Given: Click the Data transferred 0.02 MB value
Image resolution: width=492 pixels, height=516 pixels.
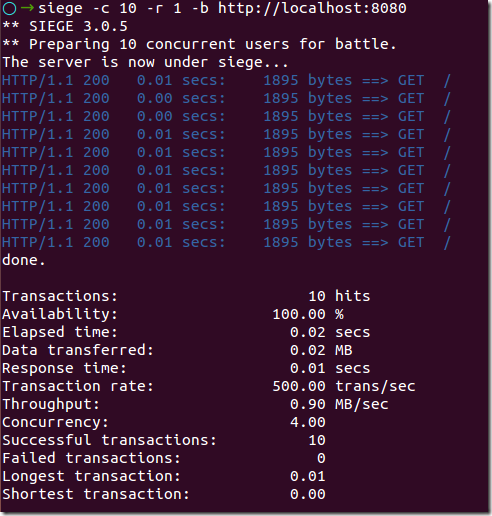Looking at the screenshot, I should tap(321, 350).
